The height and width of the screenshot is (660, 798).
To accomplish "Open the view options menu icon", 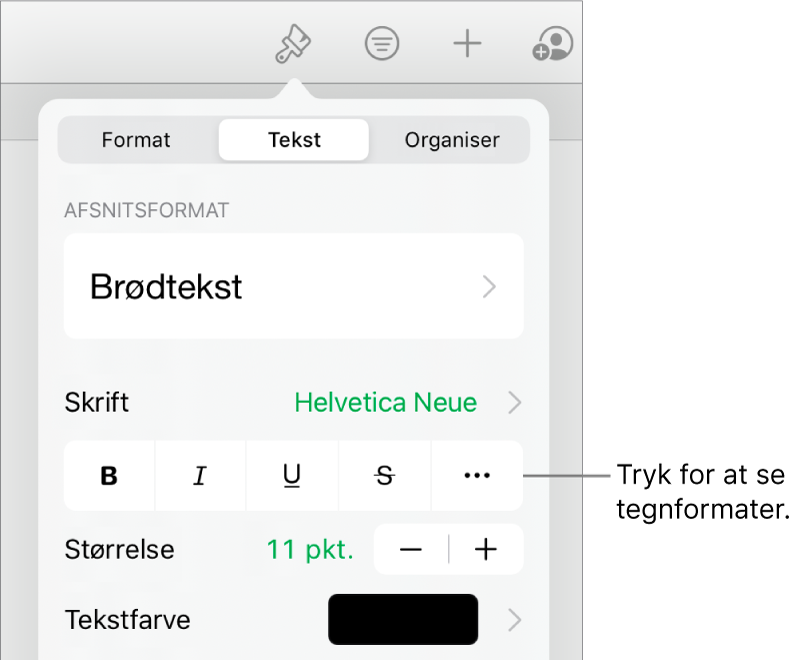I will (382, 44).
